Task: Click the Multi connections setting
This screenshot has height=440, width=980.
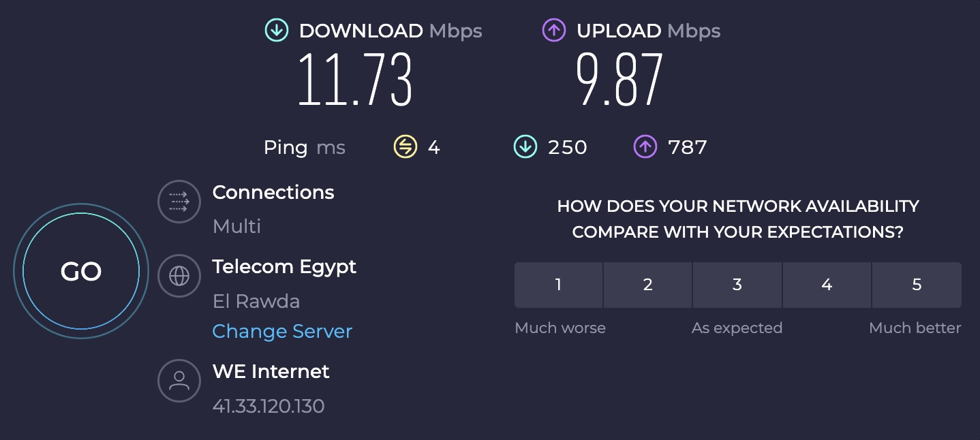Action: click(x=236, y=226)
